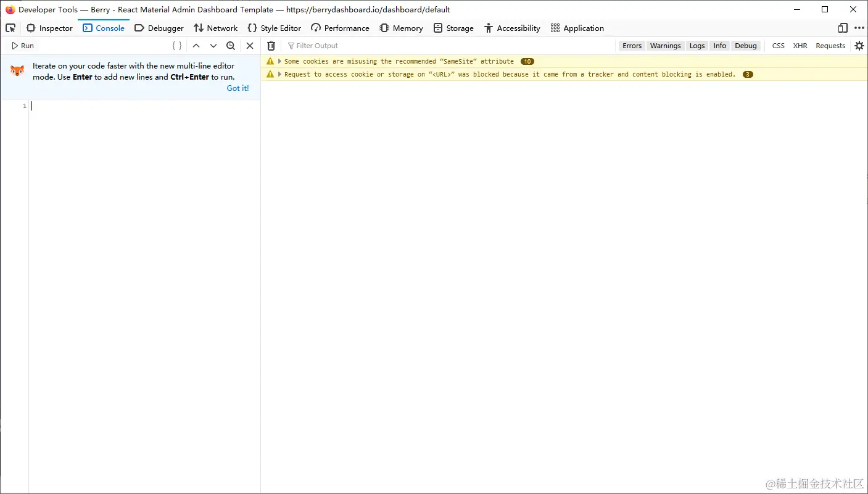
Task: Open the Network tab
Action: 215,28
